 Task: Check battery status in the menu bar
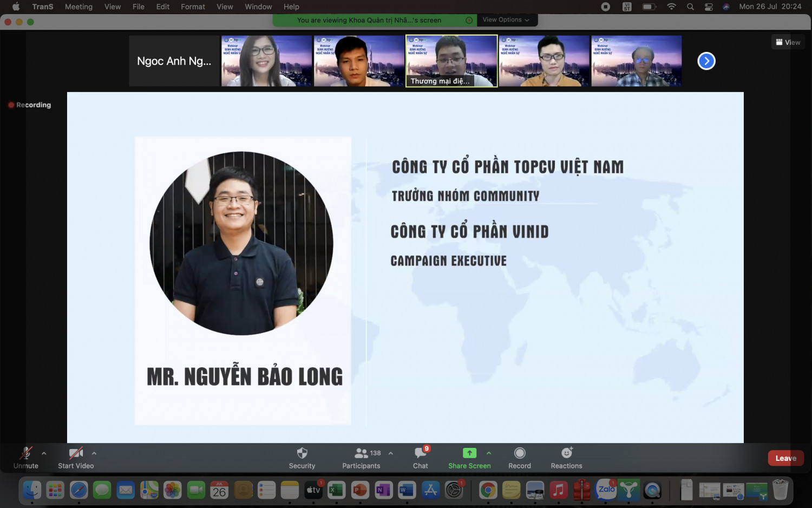(649, 6)
